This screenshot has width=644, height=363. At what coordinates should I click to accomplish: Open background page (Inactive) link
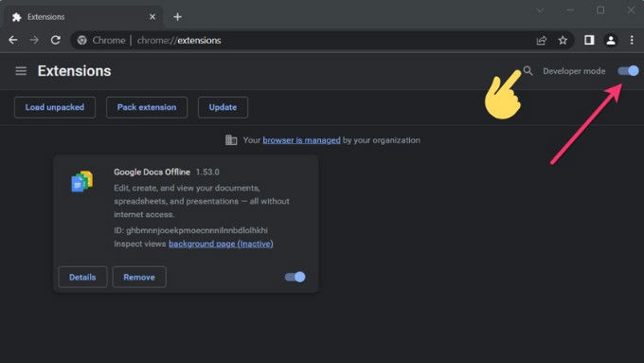(x=221, y=244)
